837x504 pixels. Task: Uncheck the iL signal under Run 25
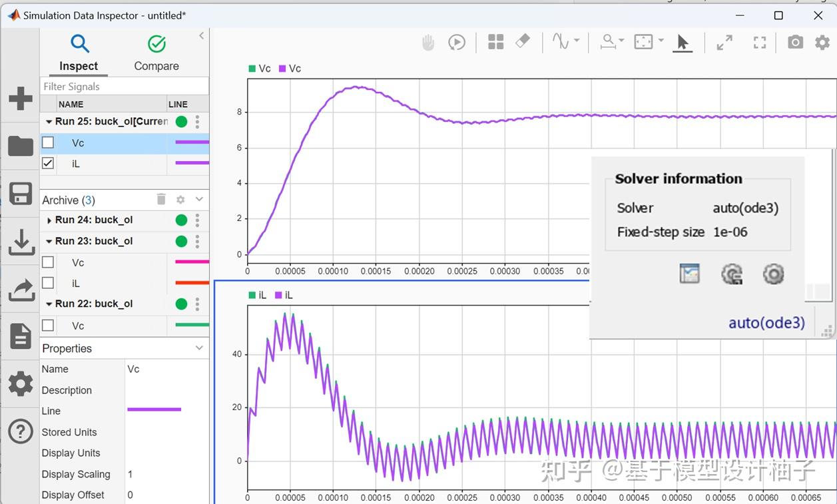pyautogui.click(x=48, y=163)
